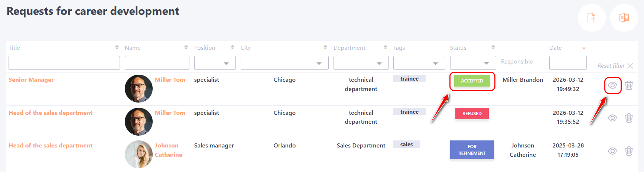This screenshot has height=172, width=644.
Task: Sort the table by Title column arrows
Action: point(117,48)
